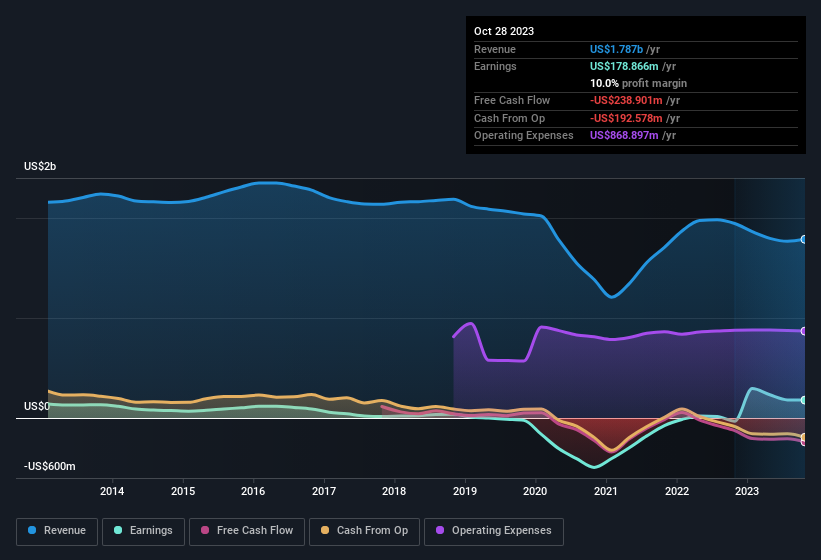The height and width of the screenshot is (560, 821).
Task: Click the 2023 x-axis label
Action: pyautogui.click(x=747, y=491)
